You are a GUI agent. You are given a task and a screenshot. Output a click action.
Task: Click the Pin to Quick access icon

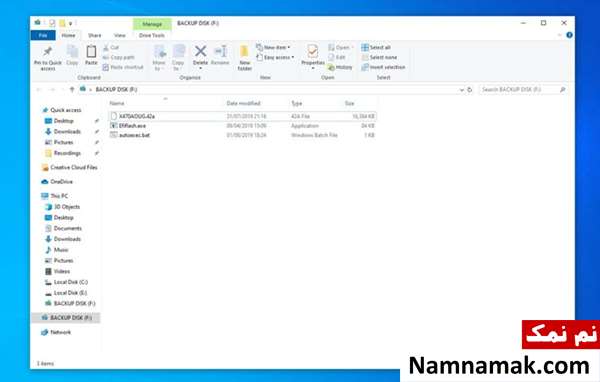coord(47,51)
